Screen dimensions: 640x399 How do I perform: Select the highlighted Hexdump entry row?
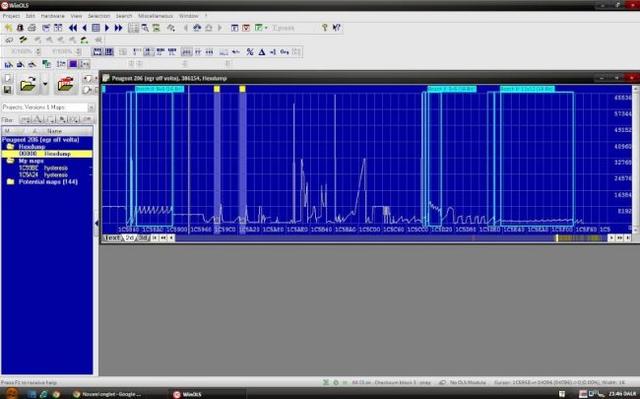tap(47, 154)
